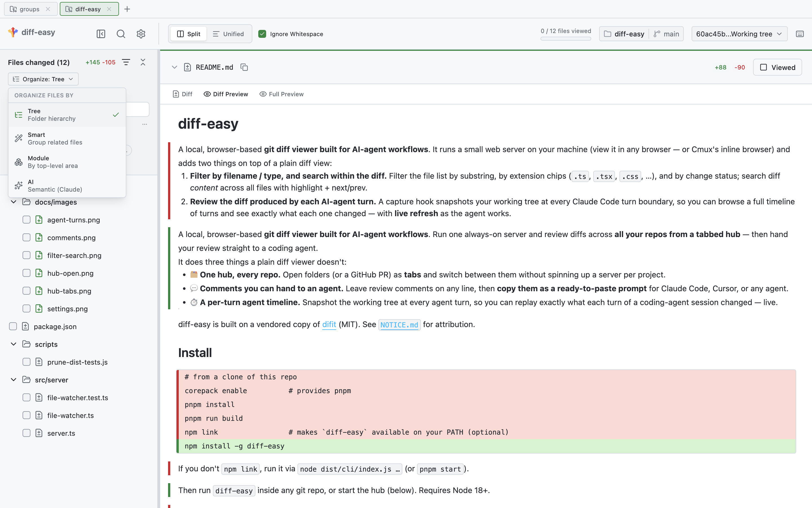This screenshot has width=812, height=508.
Task: Open the 60ac45b...Working tree dropdown
Action: [739, 34]
